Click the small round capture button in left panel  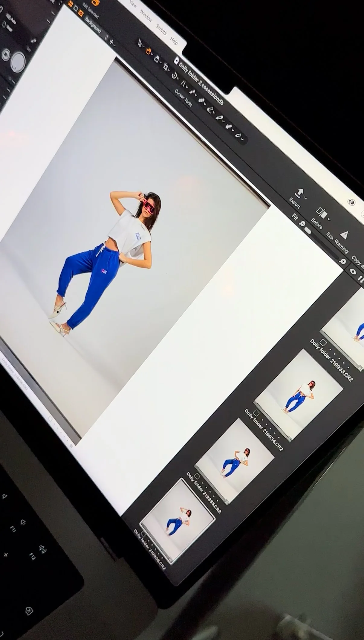point(6,55)
